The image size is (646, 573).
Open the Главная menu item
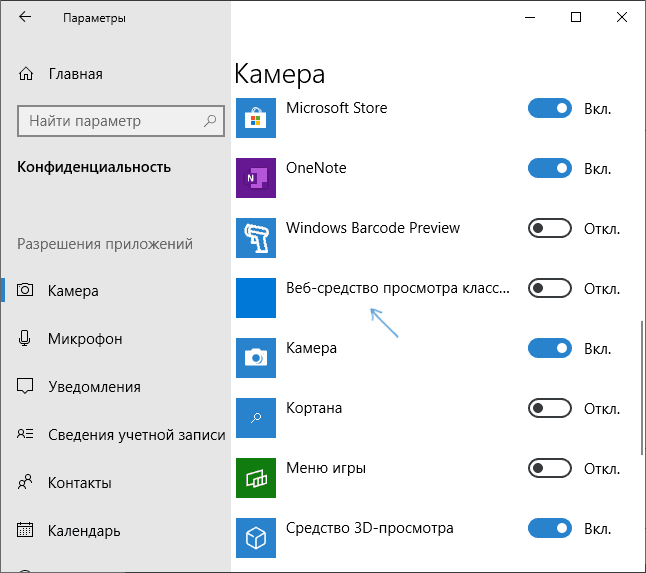click(x=115, y=74)
